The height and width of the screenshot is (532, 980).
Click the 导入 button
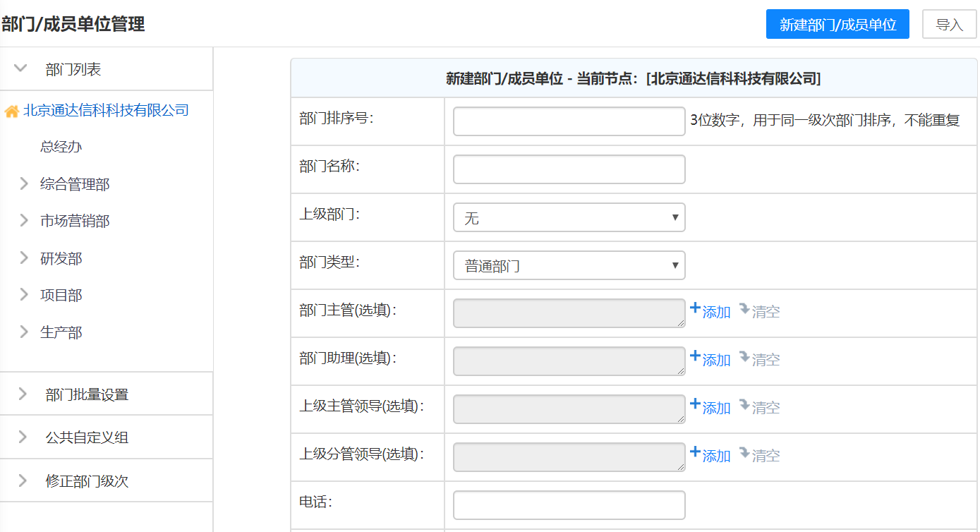(949, 25)
